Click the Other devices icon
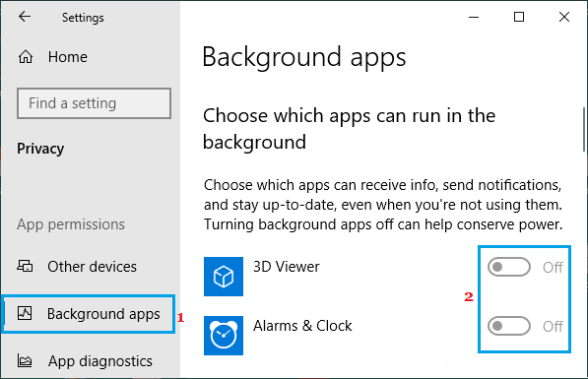Screen dimensions: 588x379 coord(25,266)
